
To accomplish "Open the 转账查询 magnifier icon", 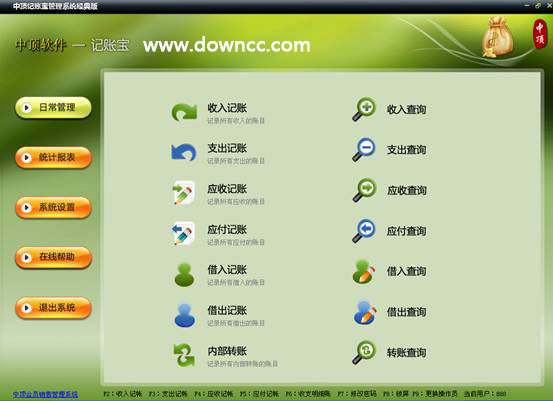I will [364, 352].
